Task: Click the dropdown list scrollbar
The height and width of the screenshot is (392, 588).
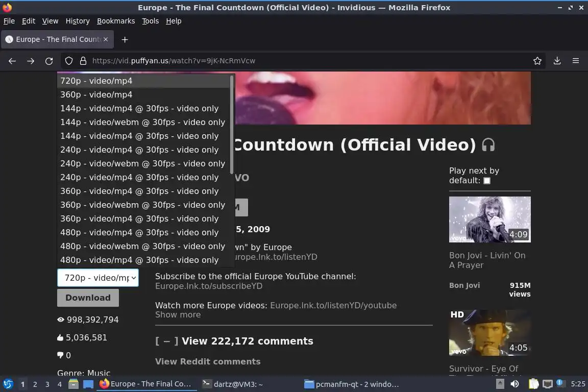Action: 232,125
